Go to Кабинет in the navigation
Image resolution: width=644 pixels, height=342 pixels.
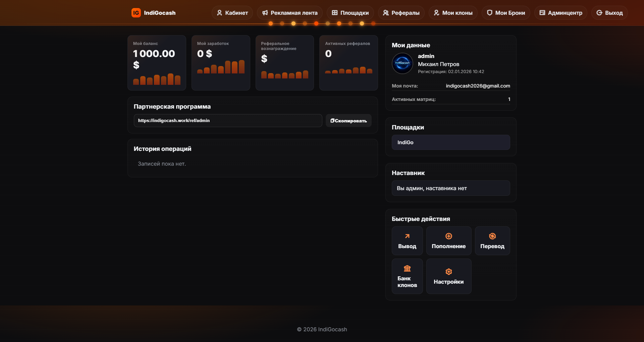coord(232,13)
